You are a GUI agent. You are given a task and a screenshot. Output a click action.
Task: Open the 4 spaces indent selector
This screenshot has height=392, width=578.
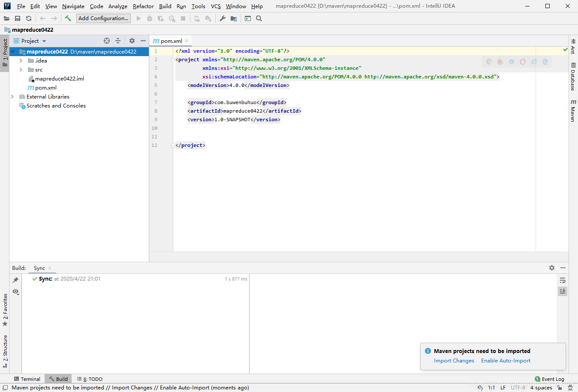click(x=541, y=388)
